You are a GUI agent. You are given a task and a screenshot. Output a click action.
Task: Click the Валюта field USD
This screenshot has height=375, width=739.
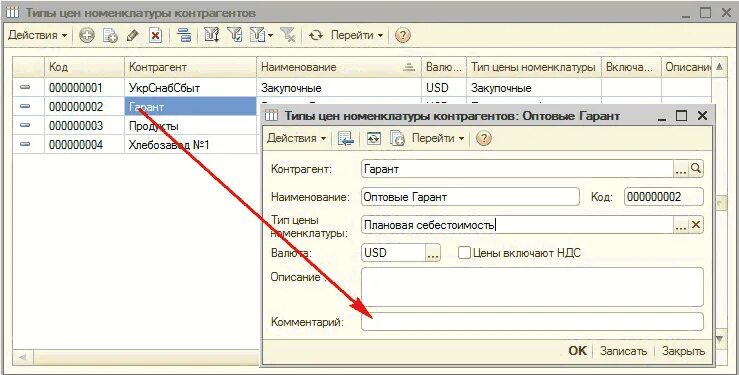click(394, 253)
